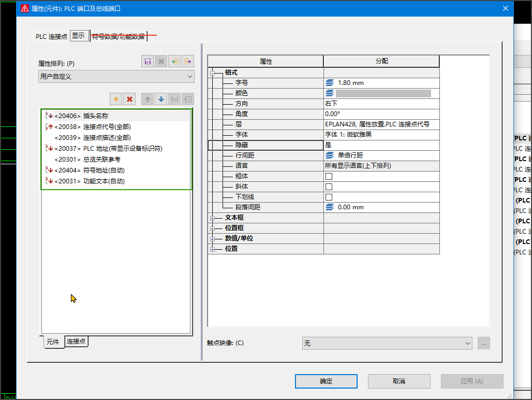Click docking arrow icon of <20406> 插头名称
The image size is (532, 400).
pyautogui.click(x=49, y=116)
